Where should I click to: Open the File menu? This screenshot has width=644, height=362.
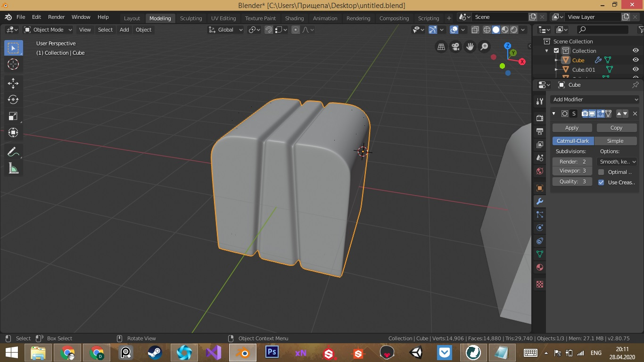point(21,17)
